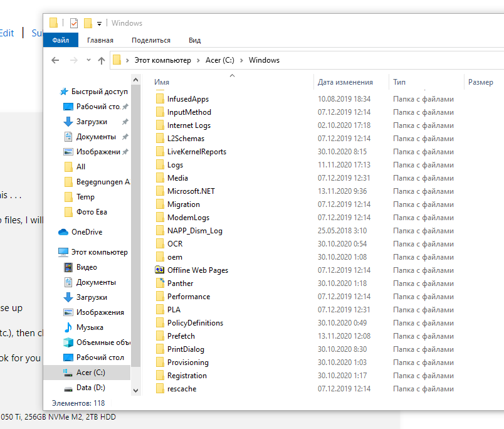Click navigation pane scroll up arrow
Image resolution: width=504 pixels, height=429 pixels.
[135, 80]
